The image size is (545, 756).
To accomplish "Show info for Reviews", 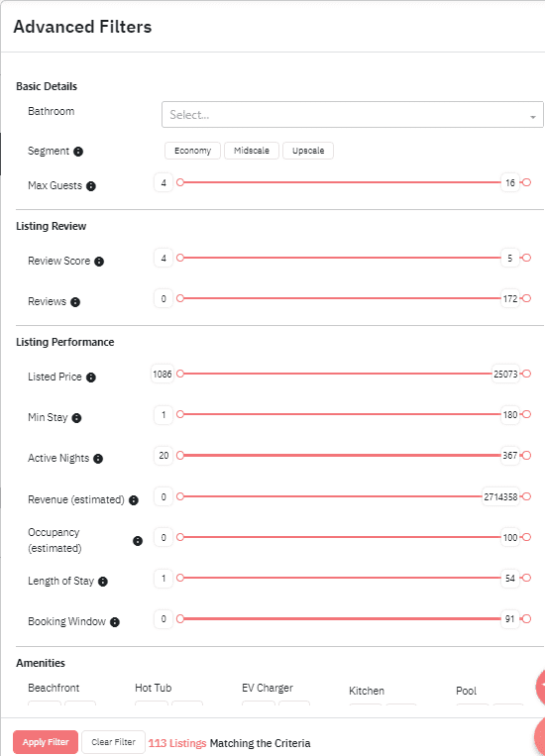I will click(x=75, y=302).
